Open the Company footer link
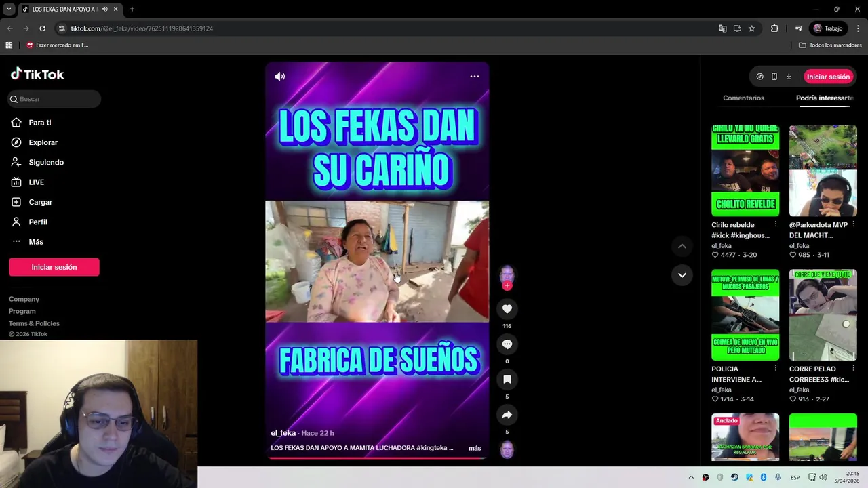 point(24,299)
